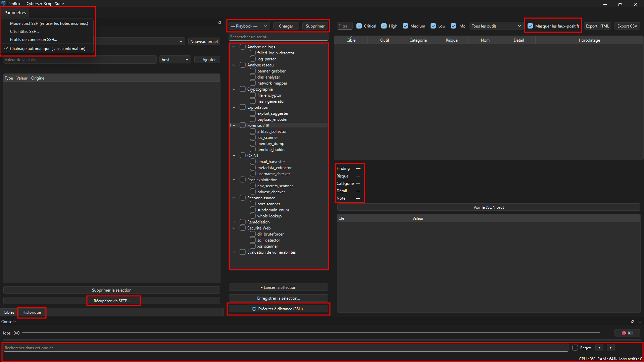
Task: Switch to the Cibles tab
Action: coord(9,312)
